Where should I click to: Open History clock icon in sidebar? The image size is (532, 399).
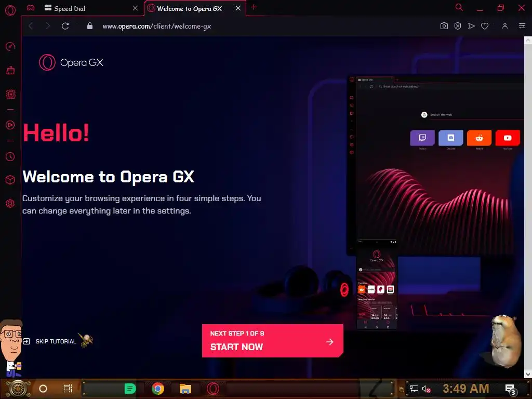coord(10,156)
